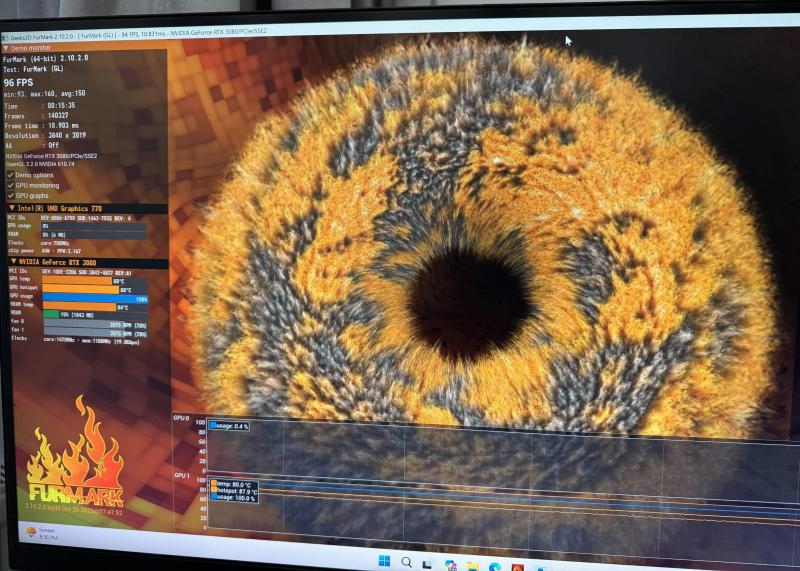Collapse the Intel UHD Graphics 770 section
Screen dimensions: 800x571
tap(12, 208)
